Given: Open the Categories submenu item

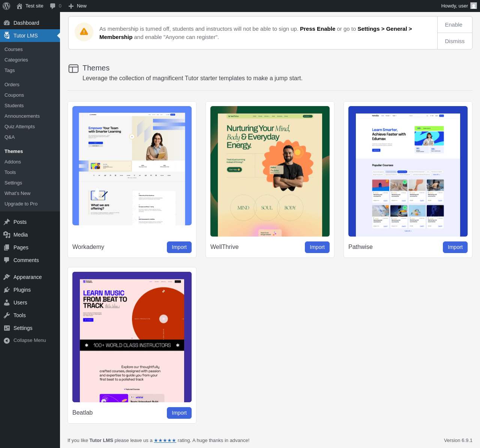Looking at the screenshot, I should pyautogui.click(x=16, y=60).
